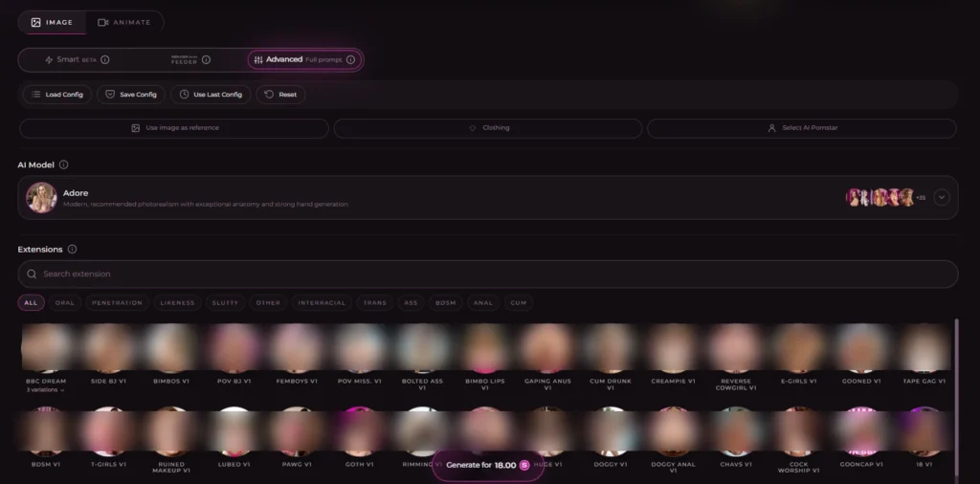Filter extensions by OTHER
Viewport: 980px width, 484px height.
[x=268, y=303]
